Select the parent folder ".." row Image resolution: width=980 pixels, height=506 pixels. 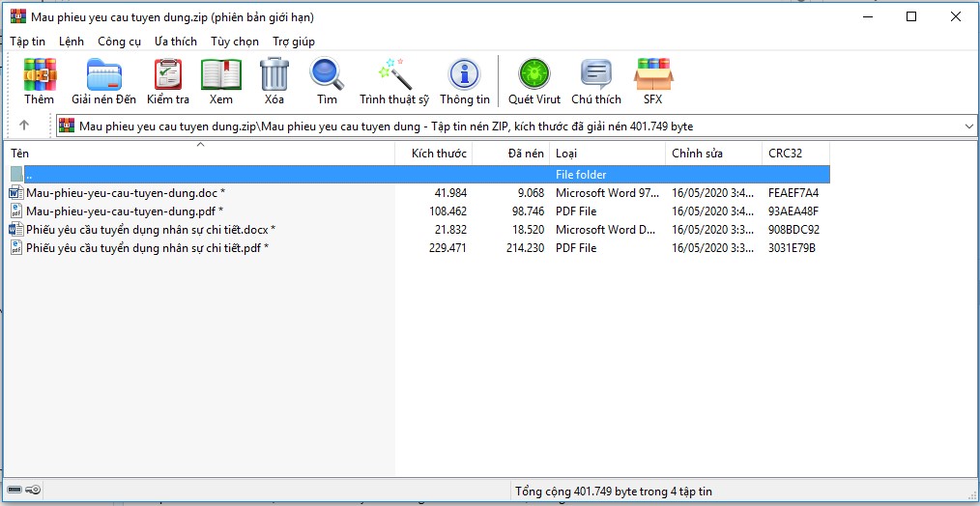29,175
